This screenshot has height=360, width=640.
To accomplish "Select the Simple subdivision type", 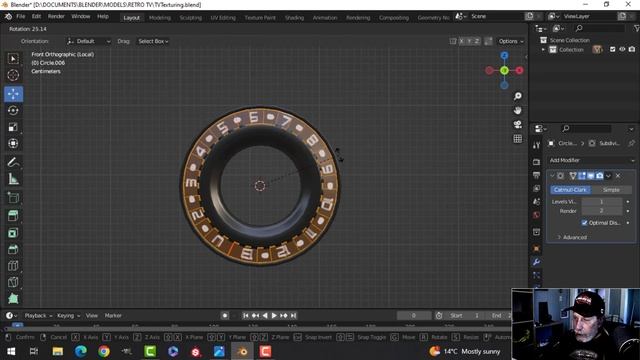I will tap(611, 190).
